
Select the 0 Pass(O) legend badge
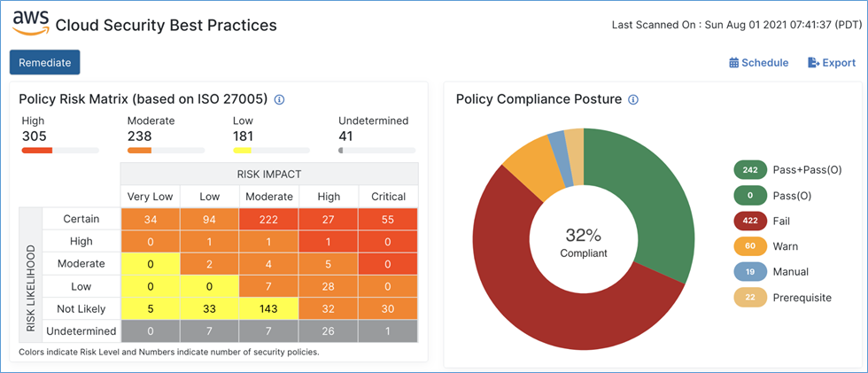coord(750,196)
